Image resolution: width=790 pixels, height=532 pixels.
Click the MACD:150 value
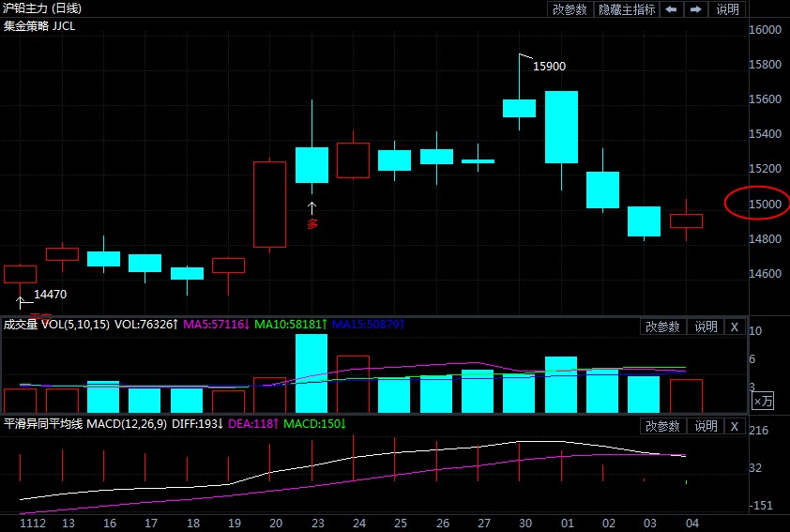[315, 424]
